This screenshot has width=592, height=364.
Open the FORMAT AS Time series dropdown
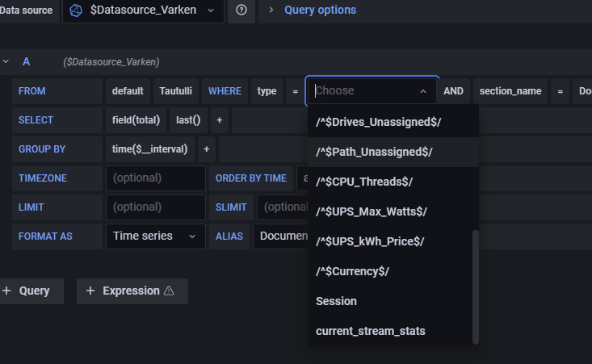pyautogui.click(x=156, y=236)
